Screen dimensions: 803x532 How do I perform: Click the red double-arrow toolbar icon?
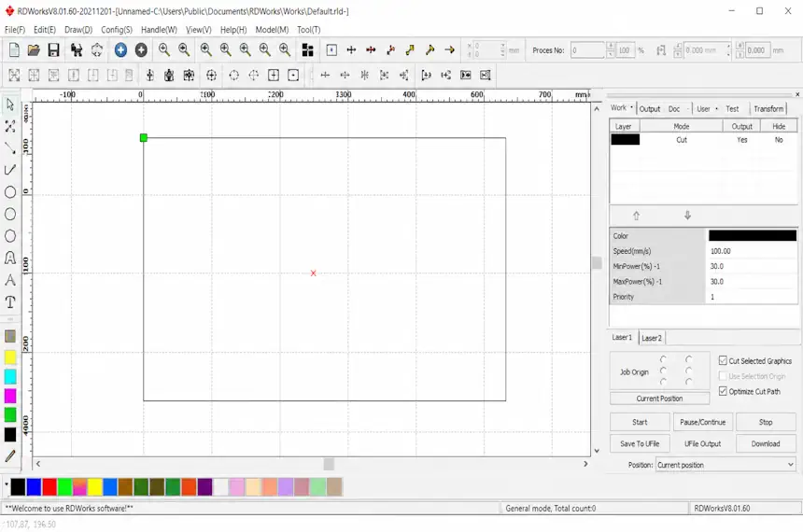tap(371, 49)
